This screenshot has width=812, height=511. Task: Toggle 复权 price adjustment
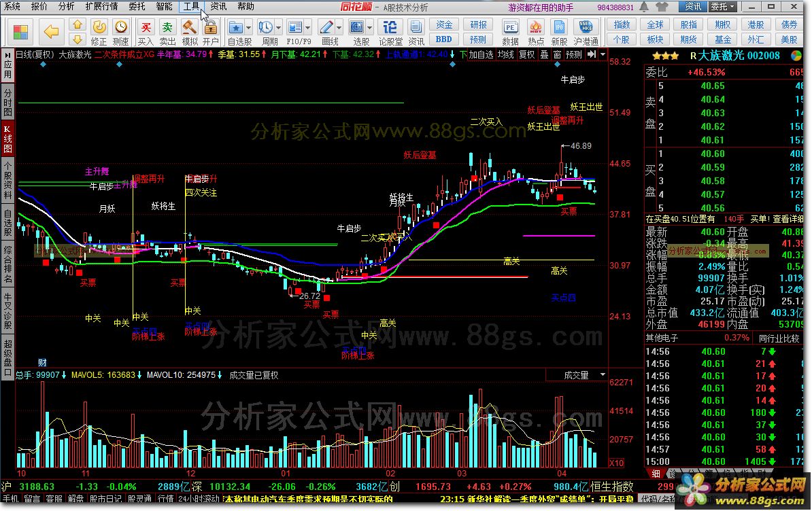(526, 54)
